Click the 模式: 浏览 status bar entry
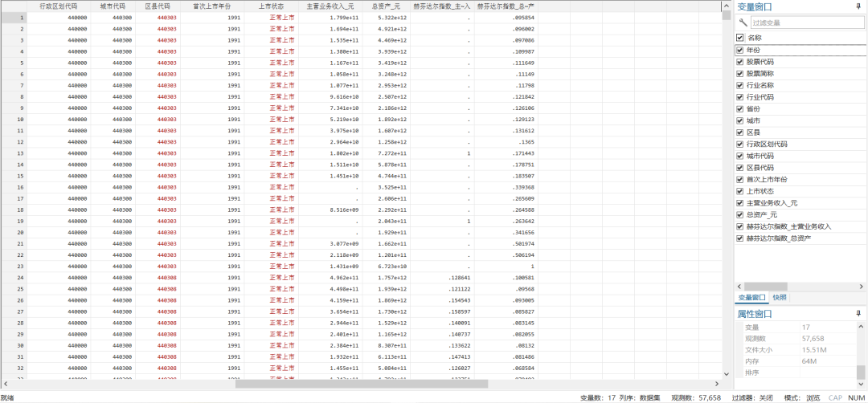868x403 pixels. (802, 397)
